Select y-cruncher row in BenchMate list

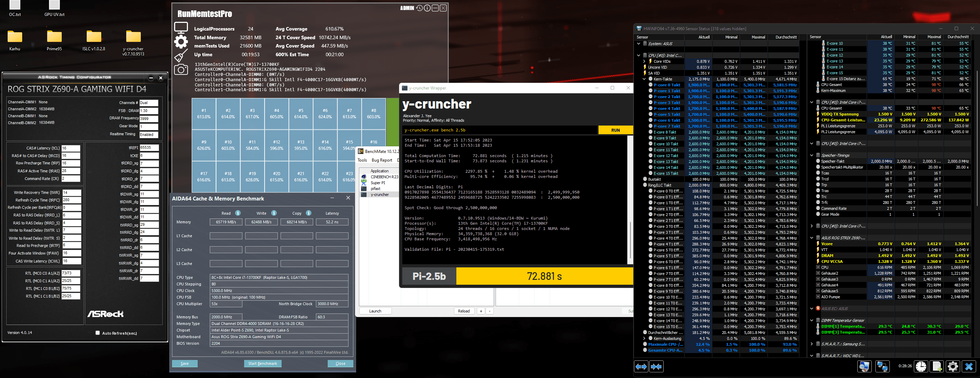coord(379,194)
